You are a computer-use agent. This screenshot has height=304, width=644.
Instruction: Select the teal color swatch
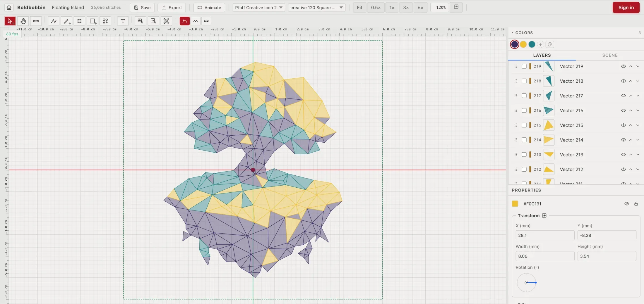[x=532, y=44]
